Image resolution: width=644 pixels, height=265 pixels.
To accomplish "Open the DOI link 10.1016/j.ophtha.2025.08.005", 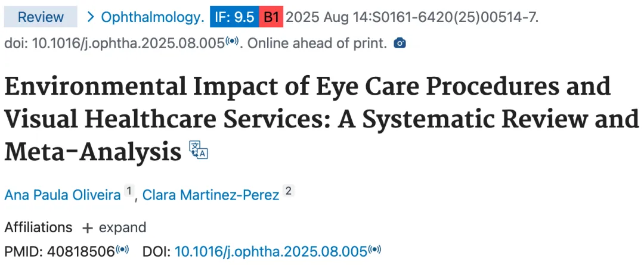I will click(x=271, y=251).
